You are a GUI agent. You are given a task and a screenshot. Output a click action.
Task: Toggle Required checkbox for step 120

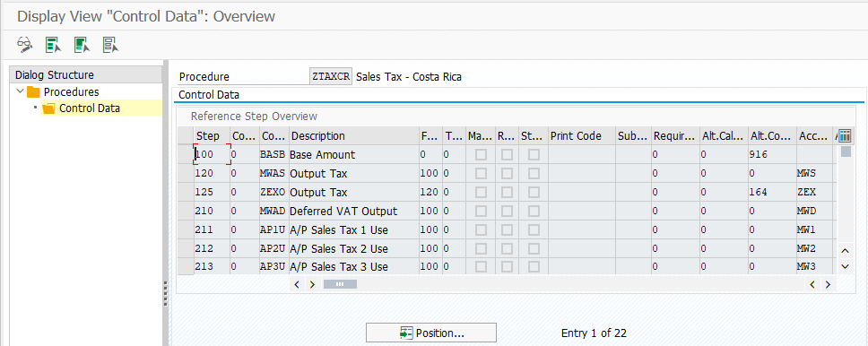pos(507,174)
